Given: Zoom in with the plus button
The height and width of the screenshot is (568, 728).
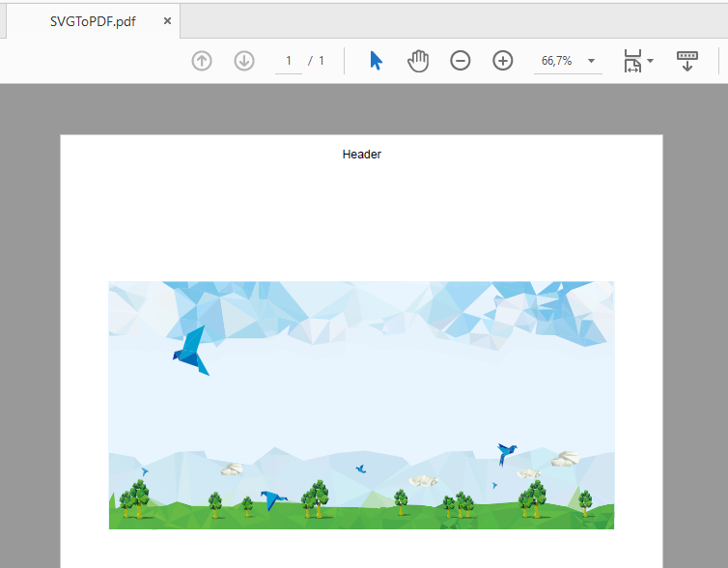Looking at the screenshot, I should pos(502,61).
